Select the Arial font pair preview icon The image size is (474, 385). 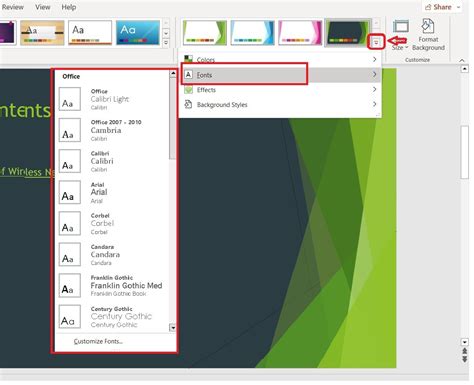point(70,192)
